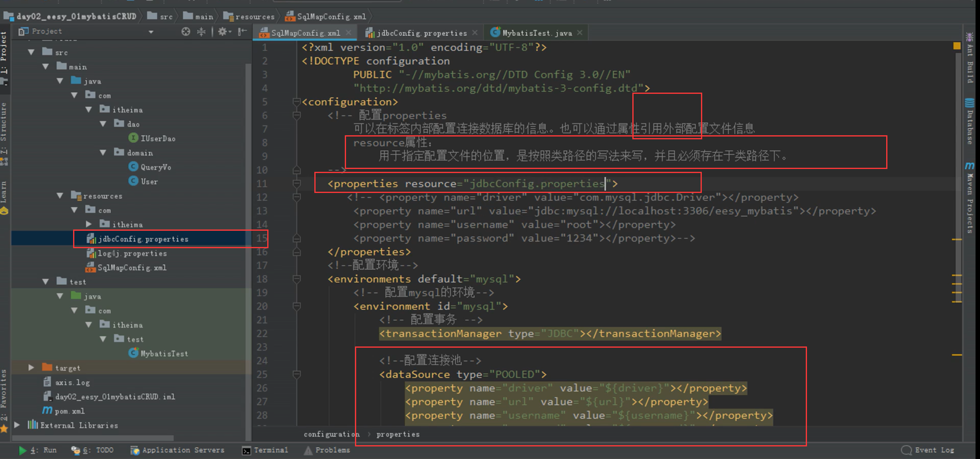Open the Event Log in status bar
Screen dimensions: 980x459
coord(928,450)
